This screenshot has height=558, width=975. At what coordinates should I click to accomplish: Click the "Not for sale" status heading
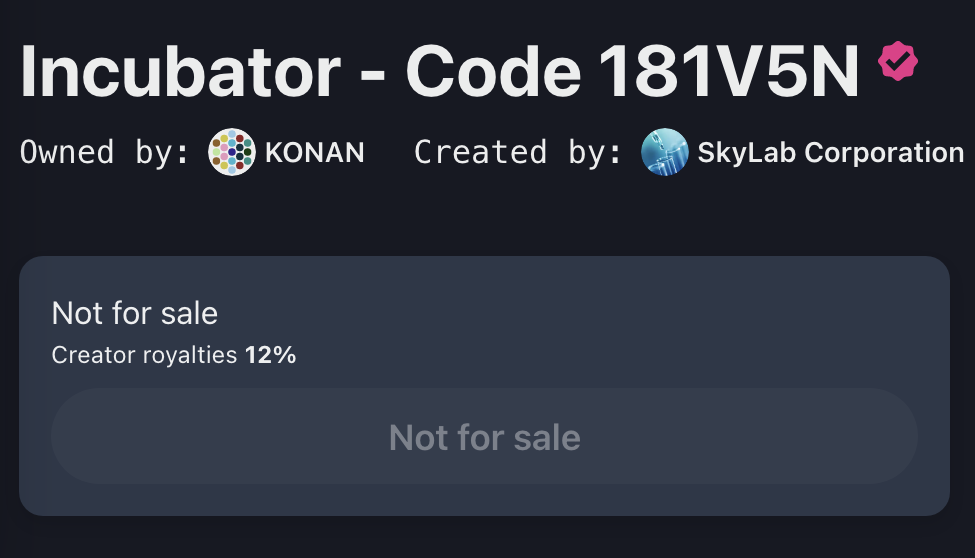pos(134,313)
